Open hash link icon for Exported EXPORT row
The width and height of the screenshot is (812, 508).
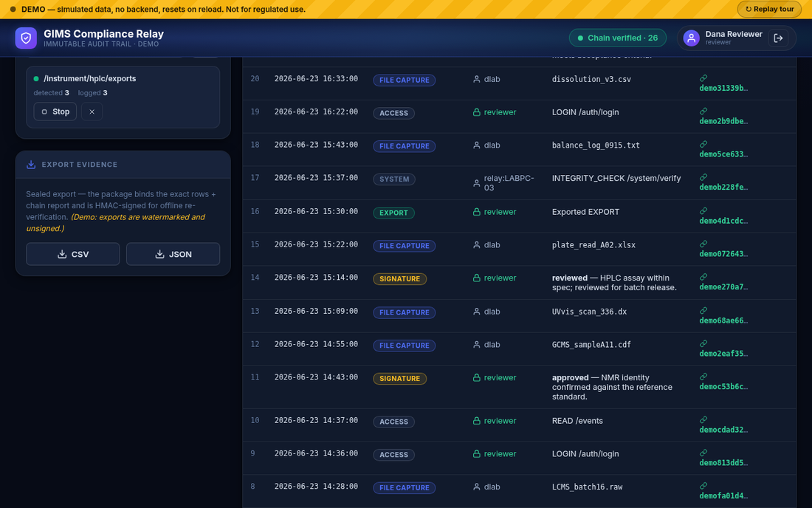point(703,211)
